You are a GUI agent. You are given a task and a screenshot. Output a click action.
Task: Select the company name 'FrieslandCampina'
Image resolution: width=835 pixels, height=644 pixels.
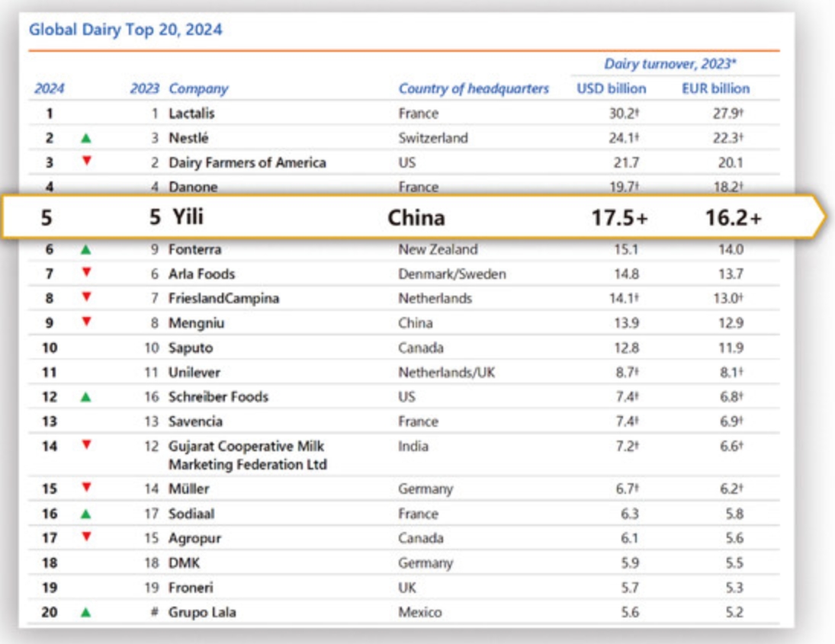click(x=223, y=298)
